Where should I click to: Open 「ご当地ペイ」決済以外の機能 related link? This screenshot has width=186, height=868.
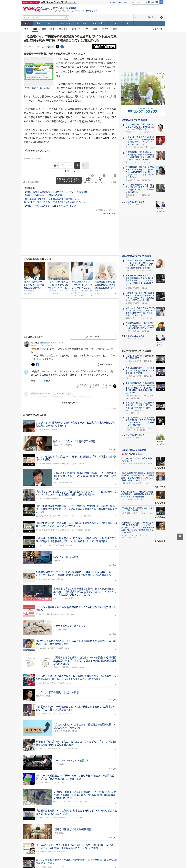[x=43, y=195]
